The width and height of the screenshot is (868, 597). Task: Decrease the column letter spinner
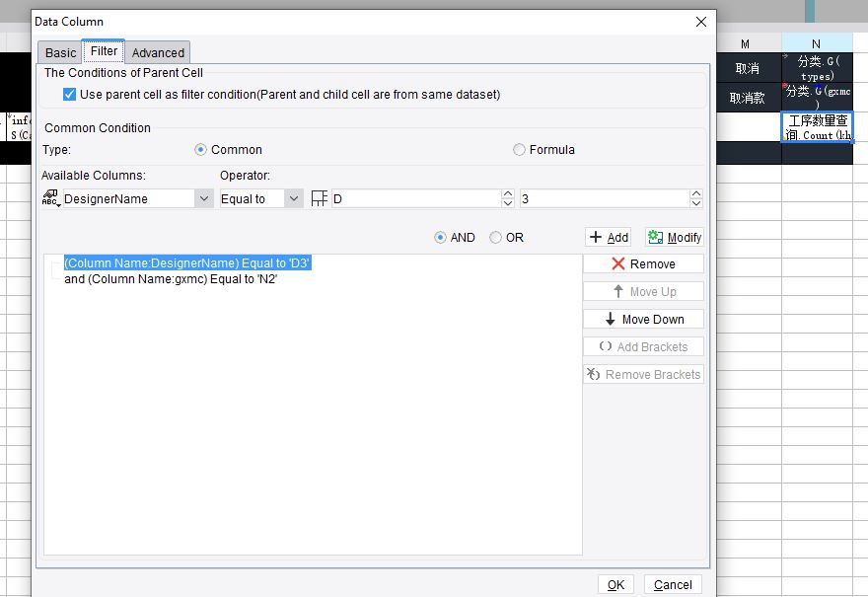(x=508, y=203)
